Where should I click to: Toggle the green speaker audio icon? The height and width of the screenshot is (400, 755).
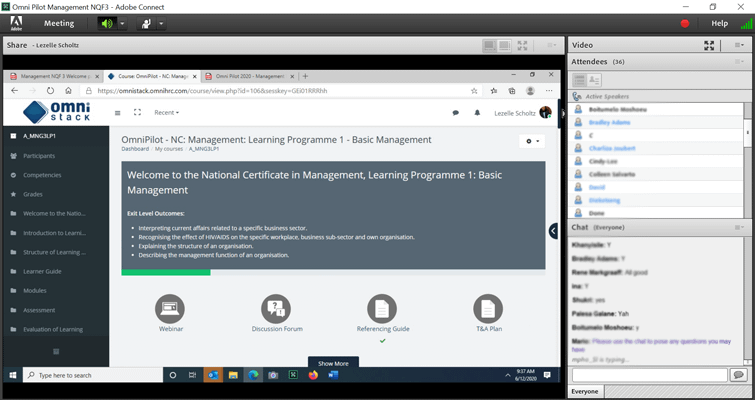[x=107, y=24]
